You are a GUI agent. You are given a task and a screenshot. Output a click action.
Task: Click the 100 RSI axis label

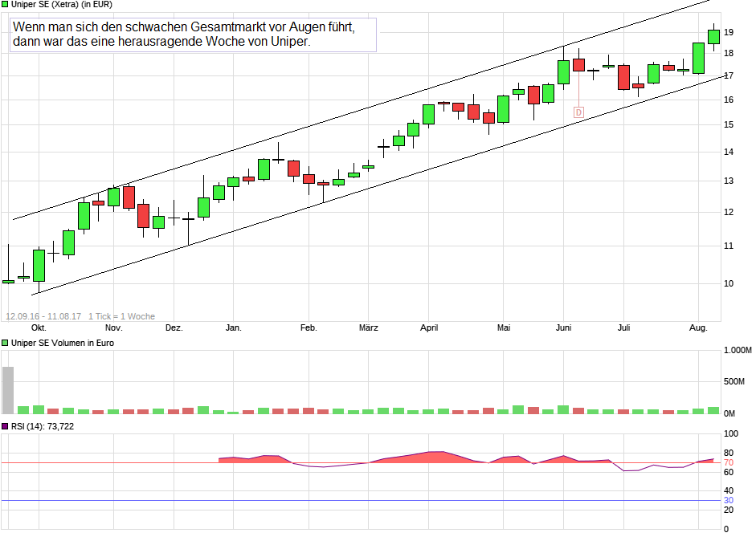[x=731, y=433]
